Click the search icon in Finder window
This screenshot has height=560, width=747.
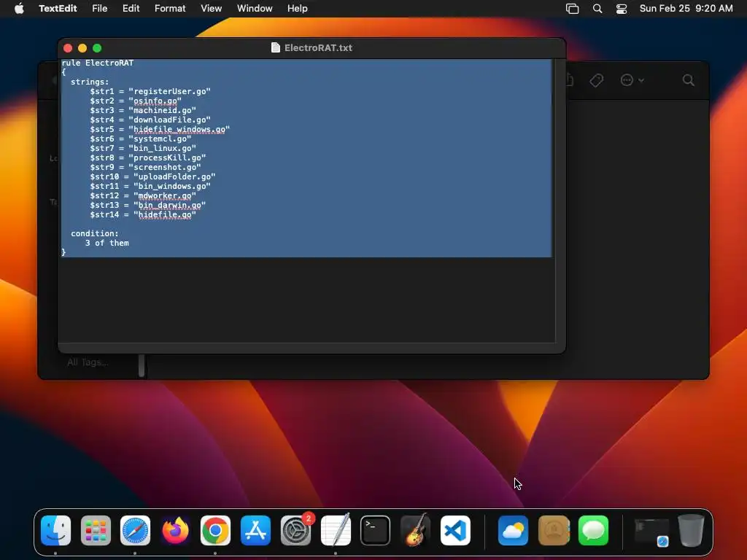coord(689,80)
